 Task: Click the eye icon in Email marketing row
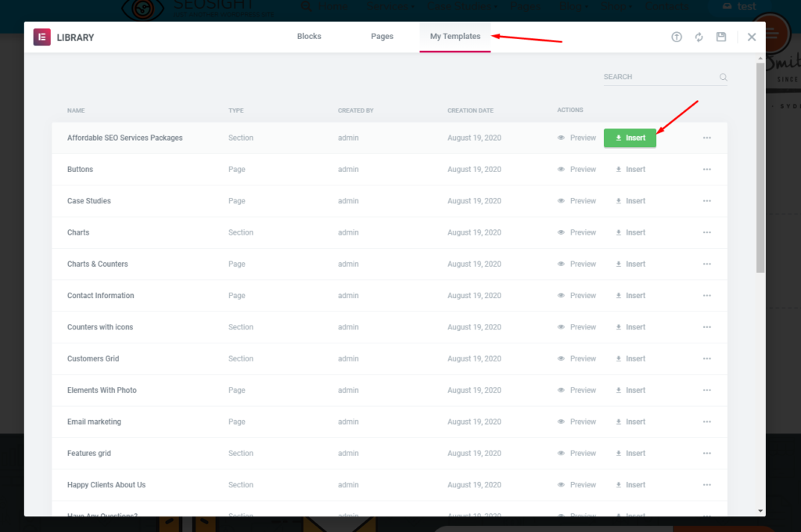[x=561, y=422]
